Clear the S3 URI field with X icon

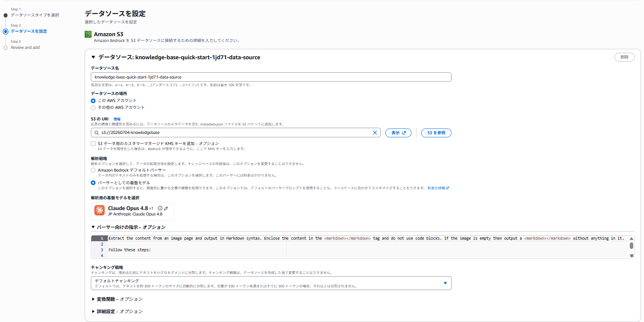pyautogui.click(x=375, y=133)
